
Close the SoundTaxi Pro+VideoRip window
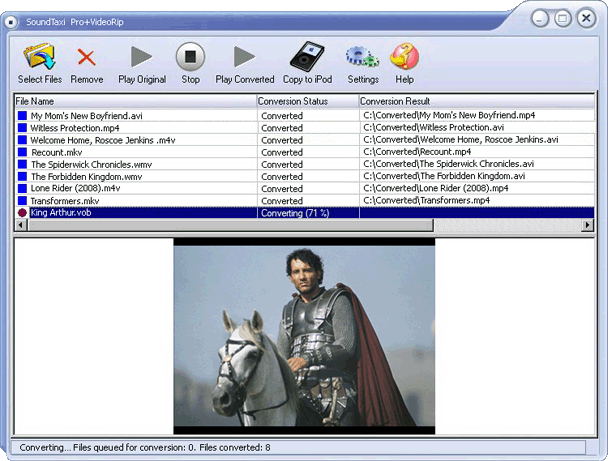586,18
